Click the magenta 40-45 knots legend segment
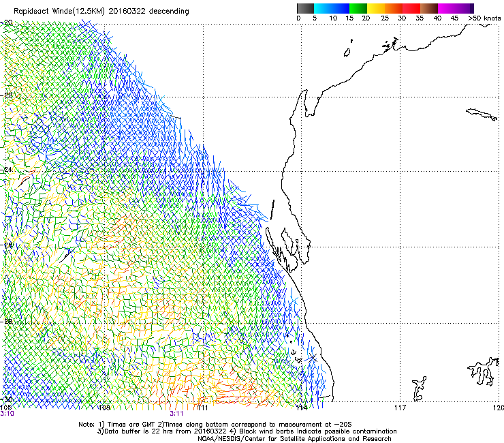This screenshot has height=443, width=504. click(x=447, y=8)
